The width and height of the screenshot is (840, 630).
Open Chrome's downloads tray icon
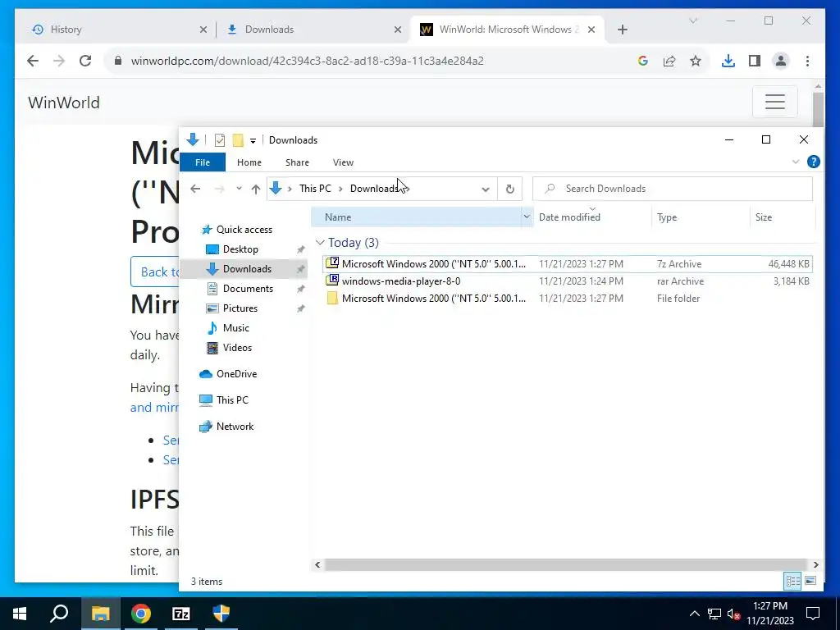click(x=728, y=61)
